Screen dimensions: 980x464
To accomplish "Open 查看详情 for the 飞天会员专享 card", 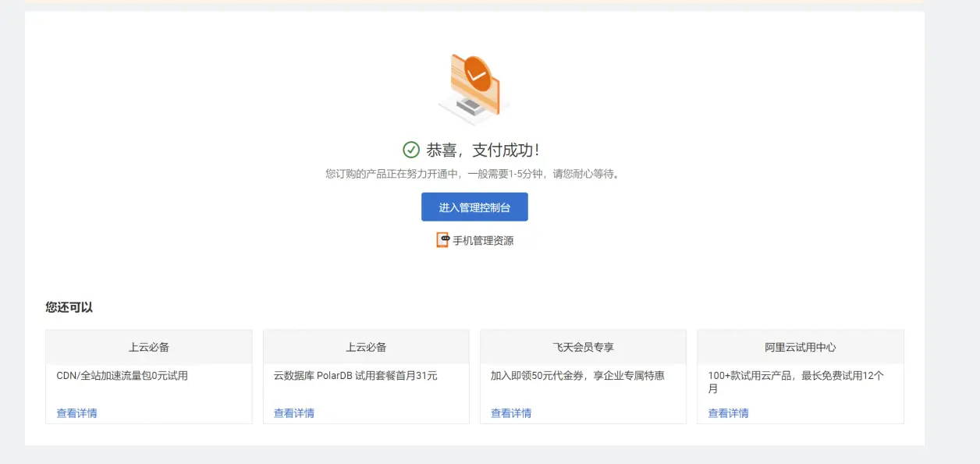I will 511,413.
